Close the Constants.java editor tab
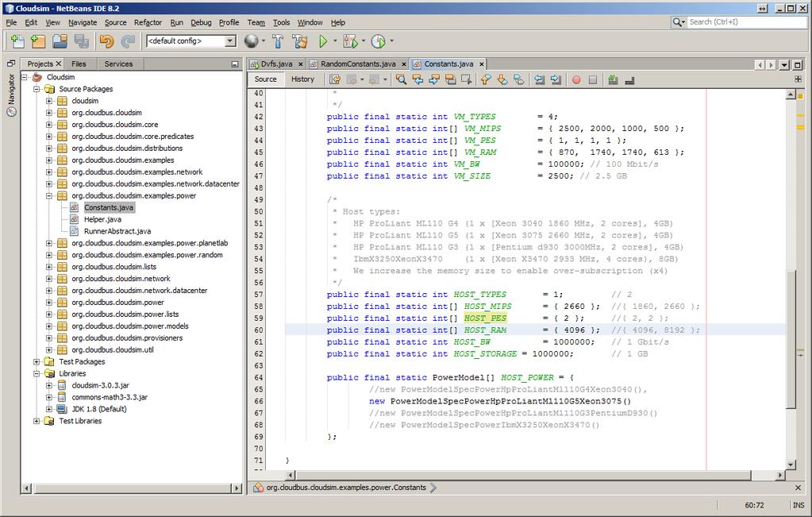 (x=482, y=64)
